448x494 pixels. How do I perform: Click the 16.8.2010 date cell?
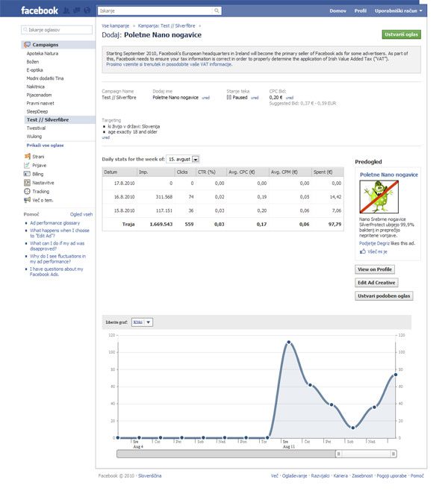tap(124, 197)
